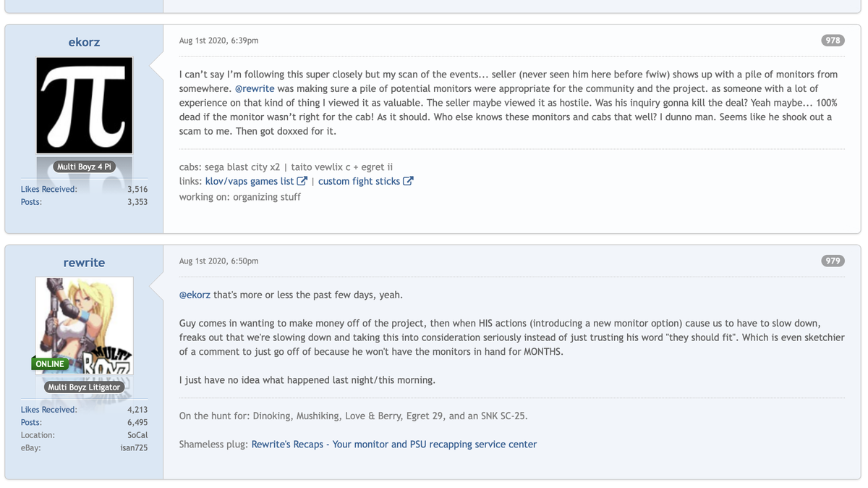
Task: Select ekorz's Posts count 3,353
Action: [x=137, y=202]
